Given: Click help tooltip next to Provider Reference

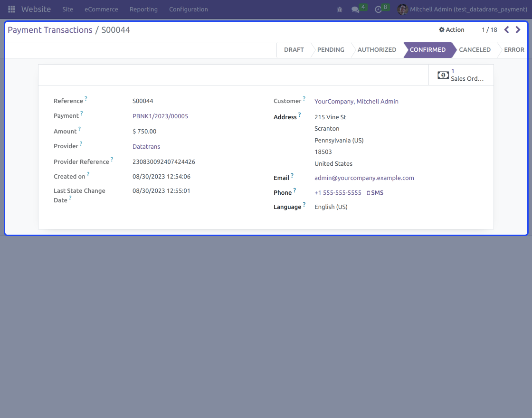Looking at the screenshot, I should pos(112,160).
